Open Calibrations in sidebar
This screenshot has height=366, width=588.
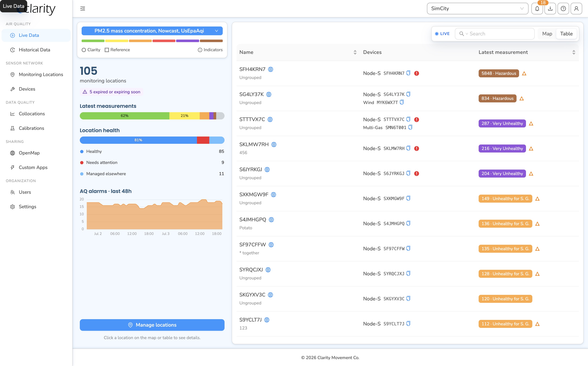click(x=36, y=128)
